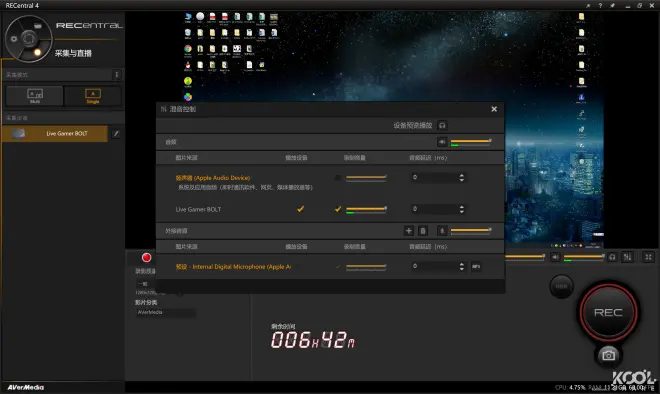
Task: Add external audio source with plus icon
Action: [408, 231]
